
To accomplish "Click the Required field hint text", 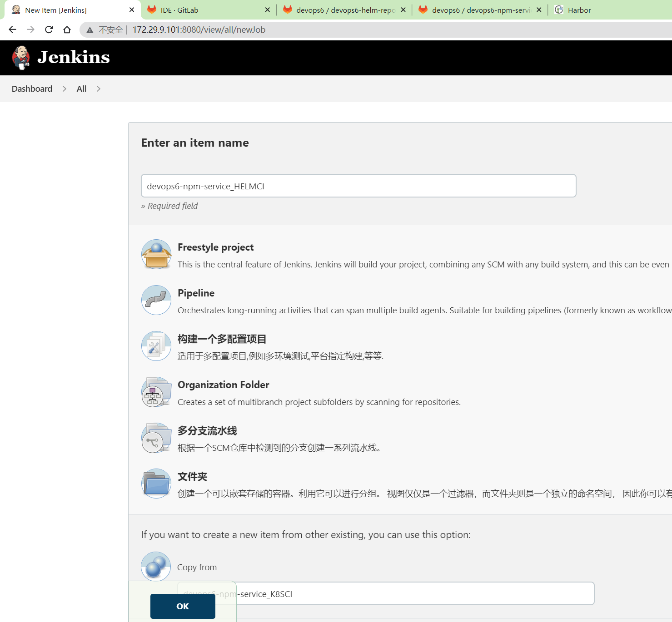I will click(x=169, y=206).
